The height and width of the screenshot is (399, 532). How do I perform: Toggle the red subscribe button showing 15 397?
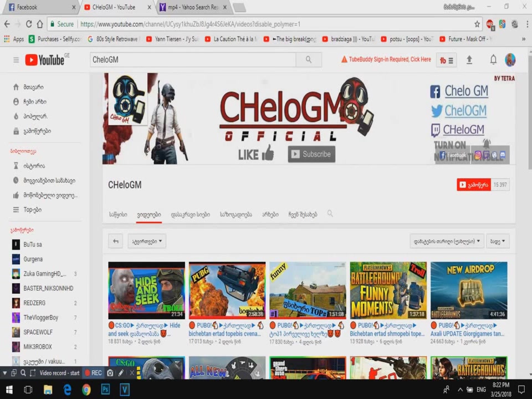(473, 185)
